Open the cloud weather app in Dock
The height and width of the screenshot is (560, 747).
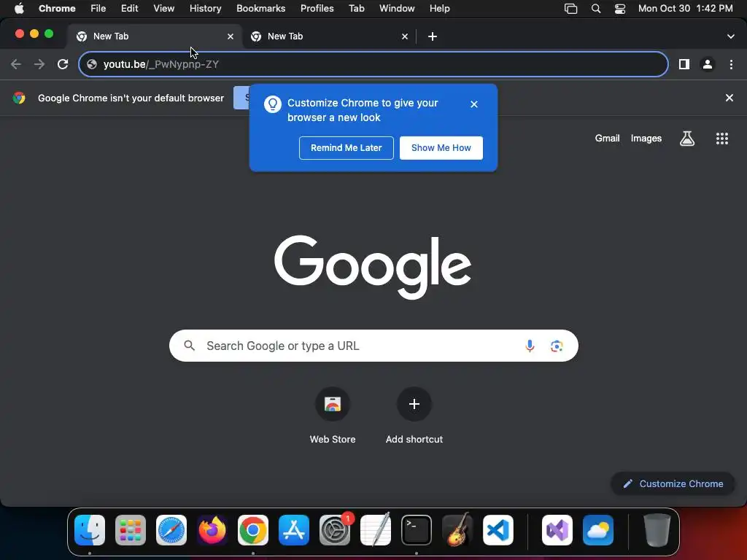(598, 530)
